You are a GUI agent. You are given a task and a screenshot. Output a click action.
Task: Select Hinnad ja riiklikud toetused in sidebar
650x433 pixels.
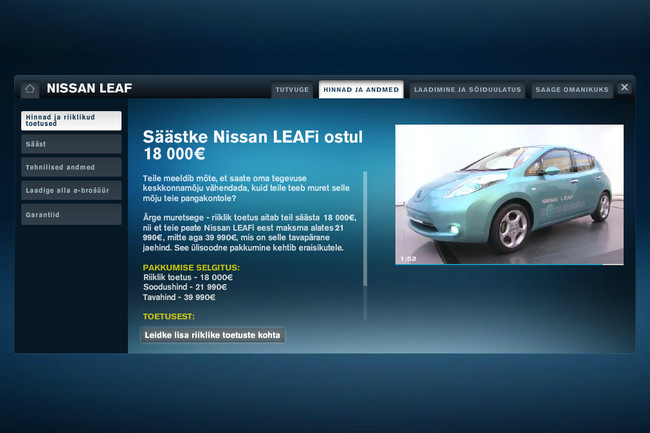click(71, 121)
